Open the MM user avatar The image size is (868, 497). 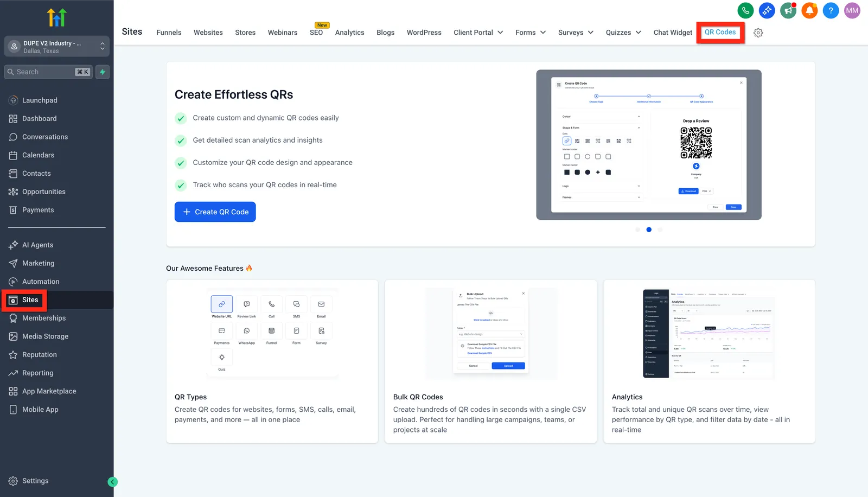852,10
